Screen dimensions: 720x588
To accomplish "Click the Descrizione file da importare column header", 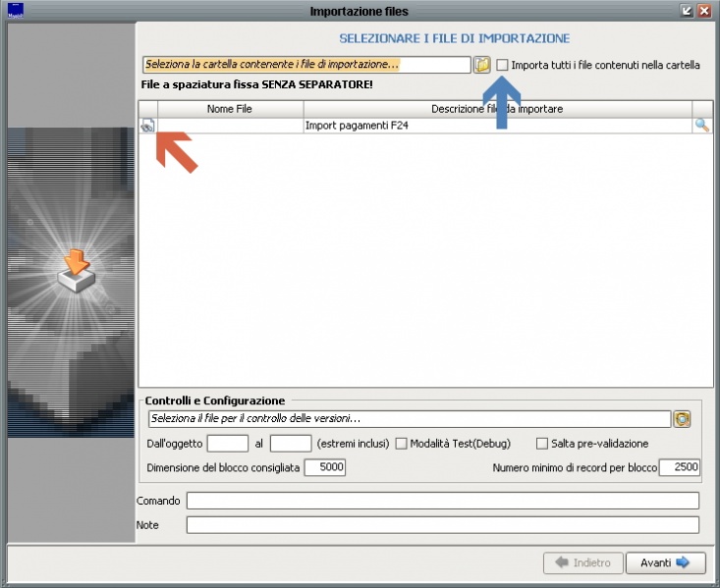I will tap(497, 109).
